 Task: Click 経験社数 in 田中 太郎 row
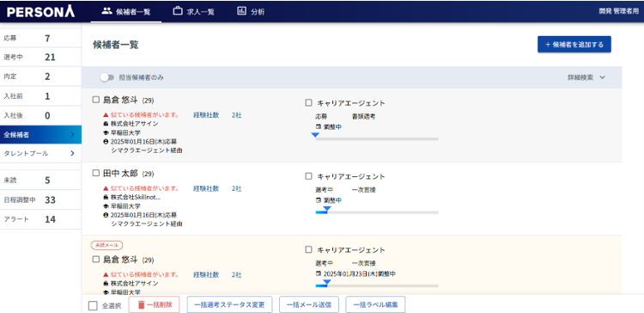click(206, 188)
